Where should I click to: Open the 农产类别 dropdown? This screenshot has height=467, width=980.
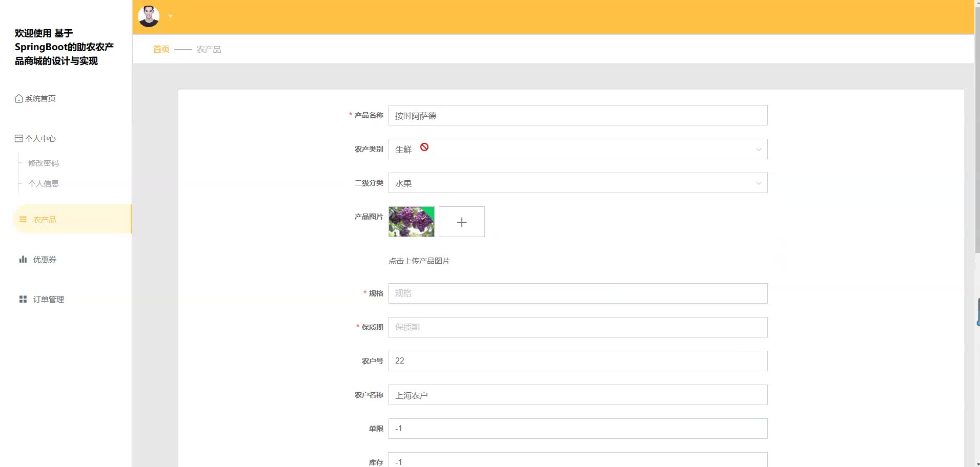tap(578, 149)
